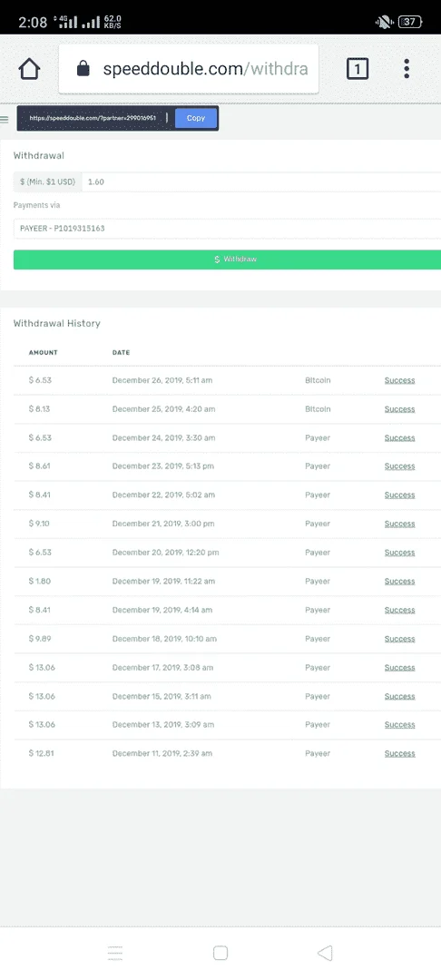Open Success link for December 15 withdrawal

(400, 696)
